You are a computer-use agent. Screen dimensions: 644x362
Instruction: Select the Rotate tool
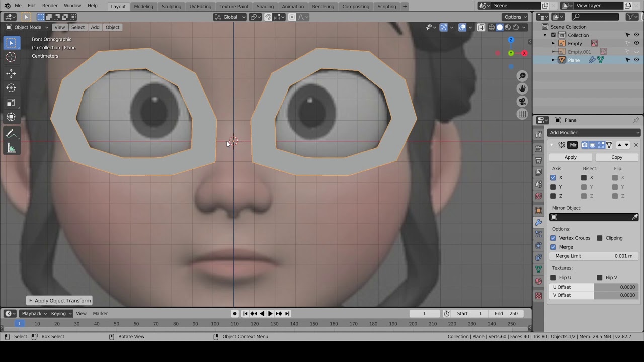(x=11, y=88)
